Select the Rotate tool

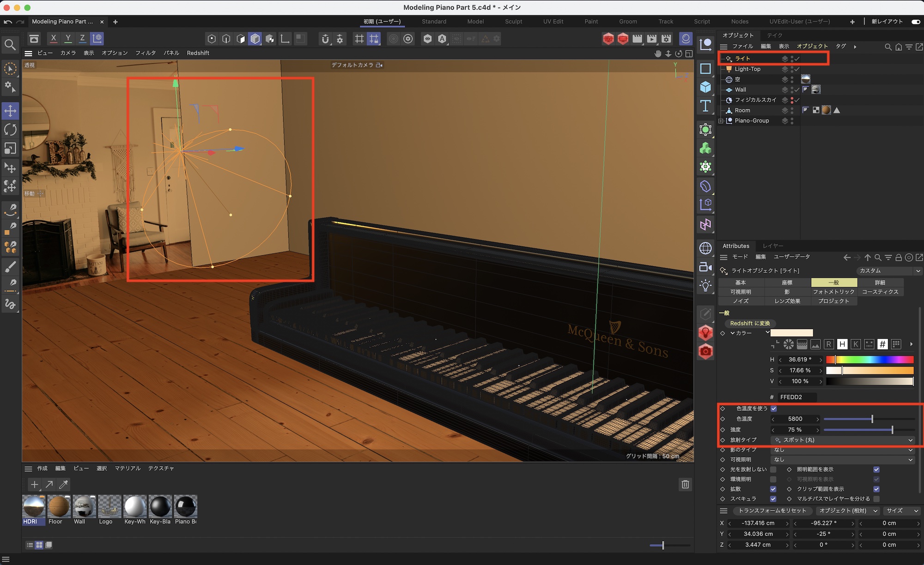tap(10, 130)
